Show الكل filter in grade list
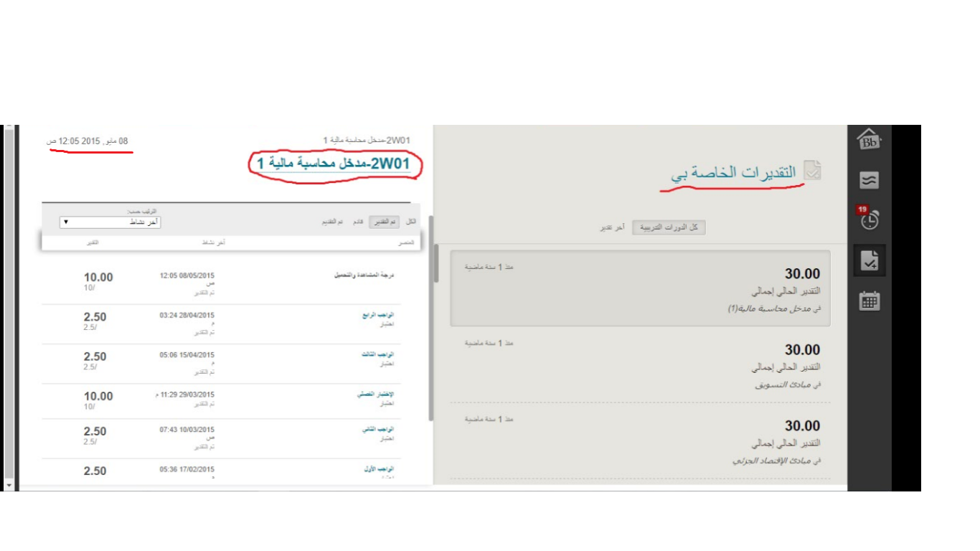 point(411,222)
